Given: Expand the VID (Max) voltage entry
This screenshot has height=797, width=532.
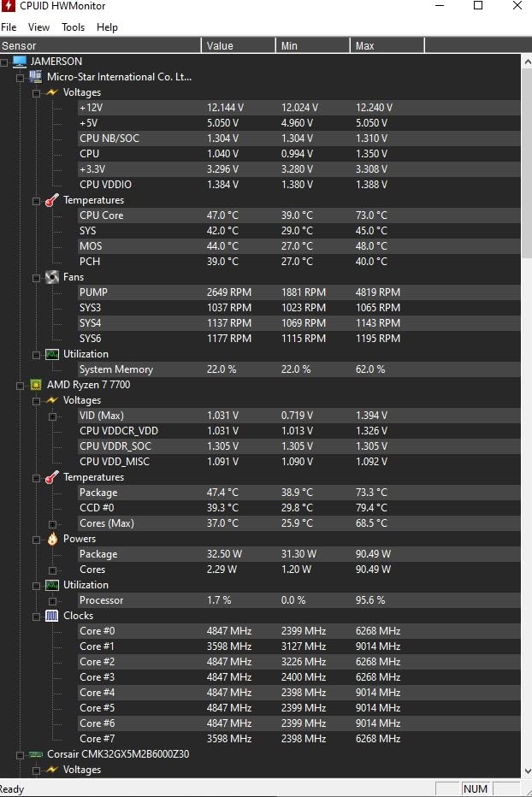Looking at the screenshot, I should coord(52,416).
